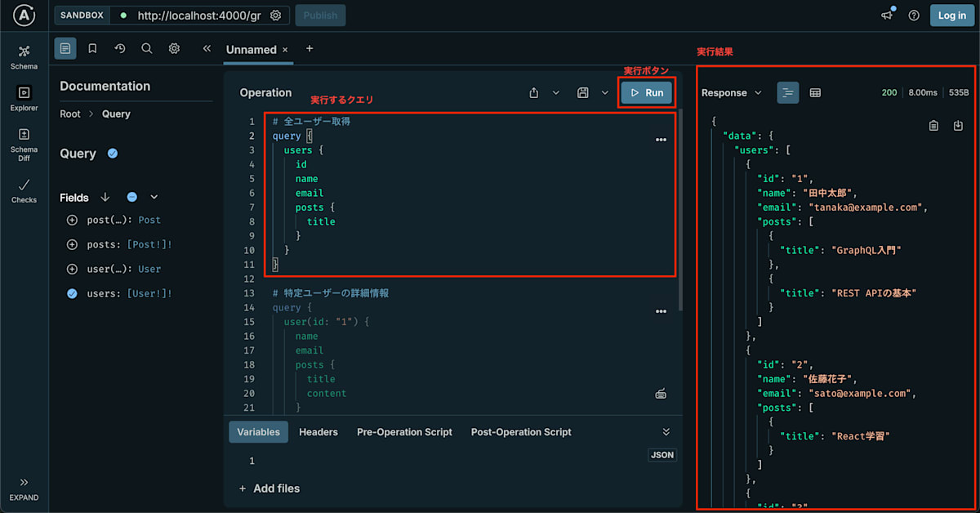The width and height of the screenshot is (980, 513).
Task: Remove the checked users field
Action: click(x=72, y=293)
